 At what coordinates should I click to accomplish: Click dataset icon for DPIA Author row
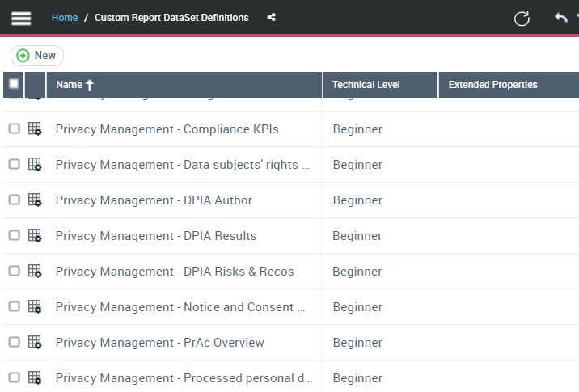(x=35, y=200)
